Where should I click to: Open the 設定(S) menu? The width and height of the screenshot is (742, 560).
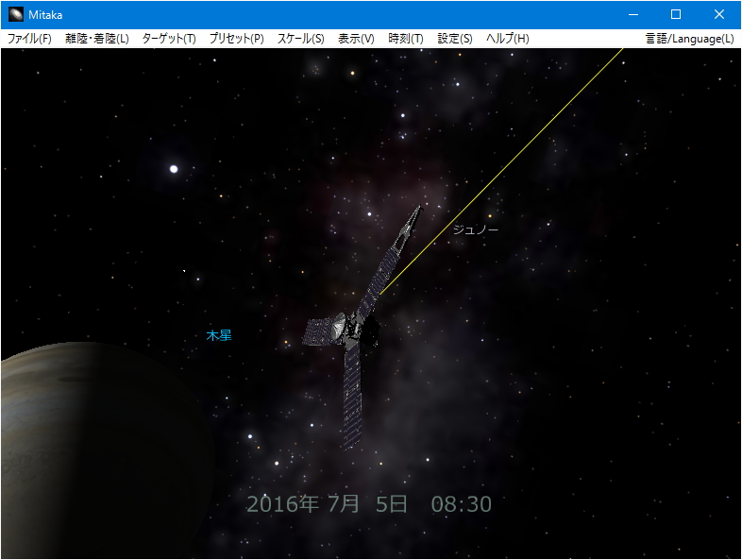click(455, 39)
